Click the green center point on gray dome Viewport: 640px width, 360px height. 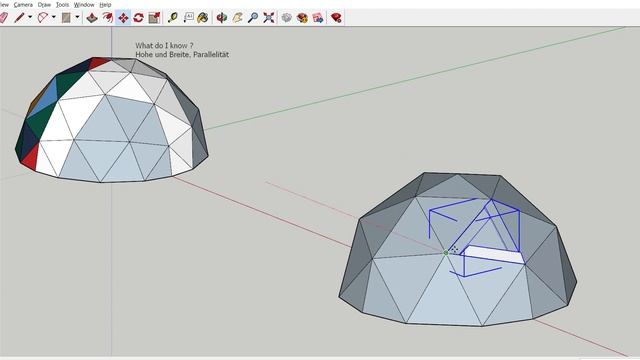[446, 253]
